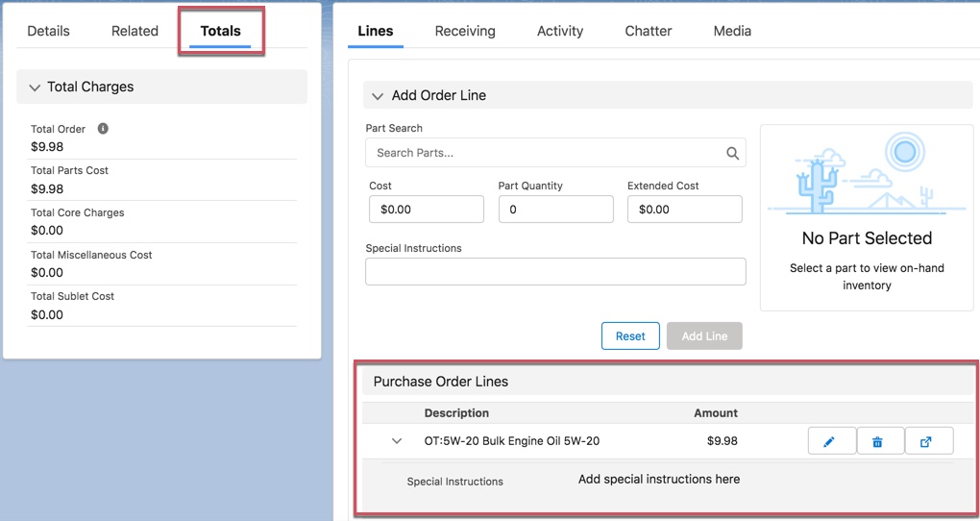Collapse the Add Order Line section
Screen dimensions: 980x521
coord(378,96)
